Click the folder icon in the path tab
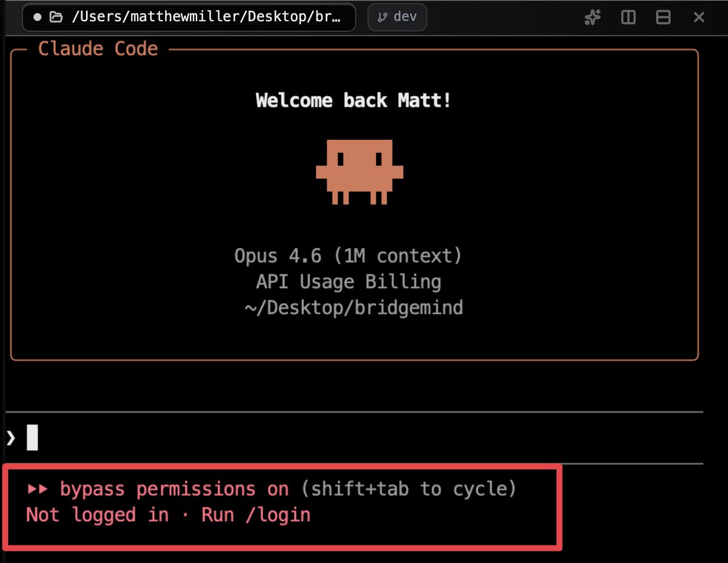 pyautogui.click(x=56, y=17)
